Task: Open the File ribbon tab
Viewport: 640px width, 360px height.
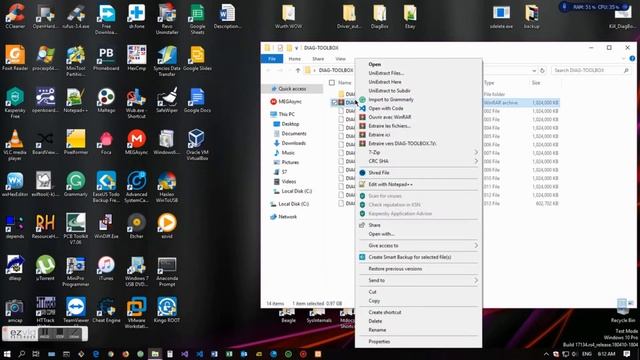Action: pyautogui.click(x=272, y=59)
